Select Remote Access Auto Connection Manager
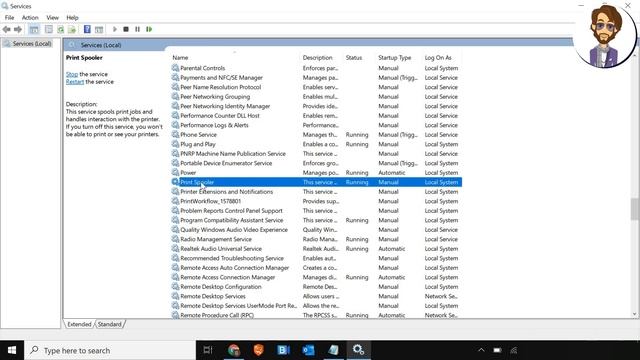 (x=316, y=268)
